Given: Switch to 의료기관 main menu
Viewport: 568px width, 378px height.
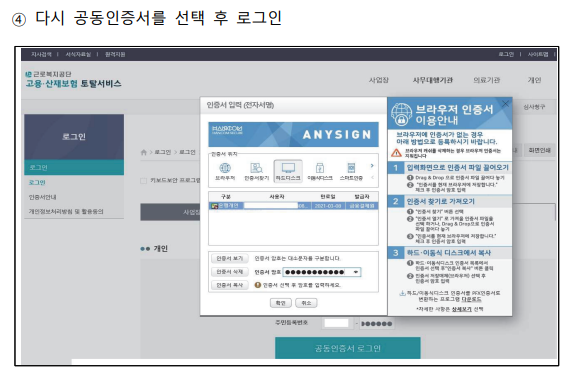Looking at the screenshot, I should pyautogui.click(x=486, y=80).
